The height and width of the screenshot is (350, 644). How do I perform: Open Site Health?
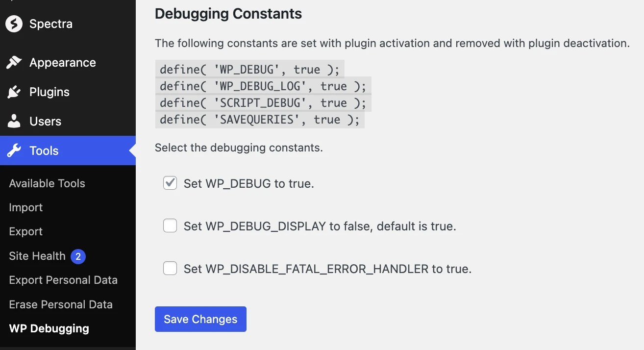coord(37,256)
